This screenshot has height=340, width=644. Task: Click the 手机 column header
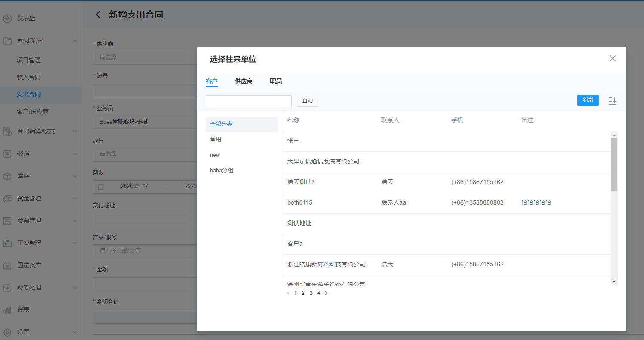457,120
